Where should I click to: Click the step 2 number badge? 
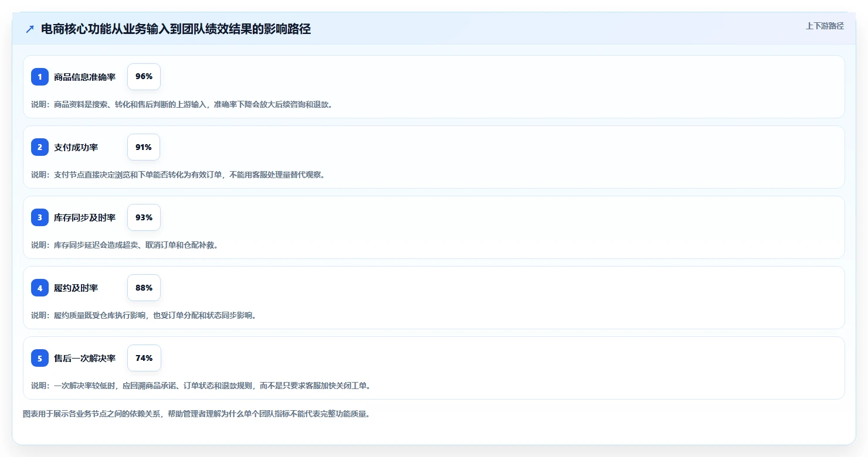click(40, 147)
